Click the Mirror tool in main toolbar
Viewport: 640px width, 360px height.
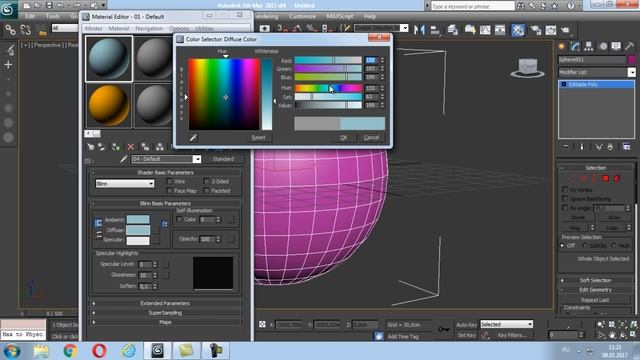pyautogui.click(x=419, y=30)
